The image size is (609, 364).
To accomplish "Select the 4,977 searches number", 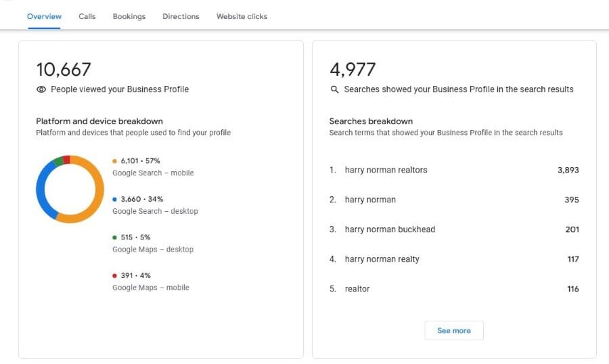I will tap(353, 70).
